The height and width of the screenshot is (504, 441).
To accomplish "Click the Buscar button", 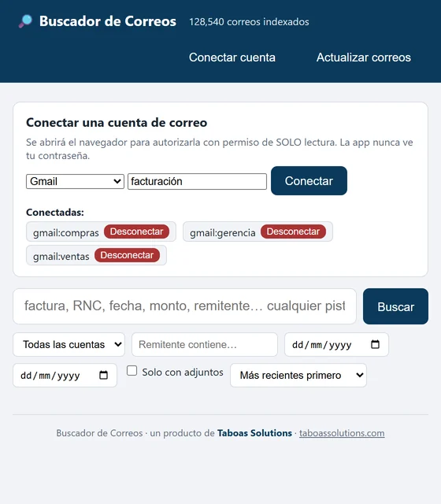I will tap(395, 306).
